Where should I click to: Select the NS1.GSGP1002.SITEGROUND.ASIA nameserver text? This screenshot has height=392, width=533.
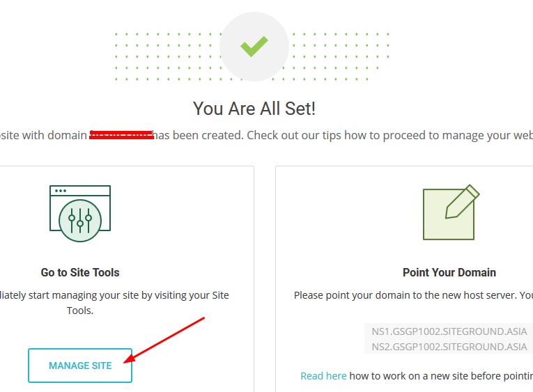click(x=449, y=331)
